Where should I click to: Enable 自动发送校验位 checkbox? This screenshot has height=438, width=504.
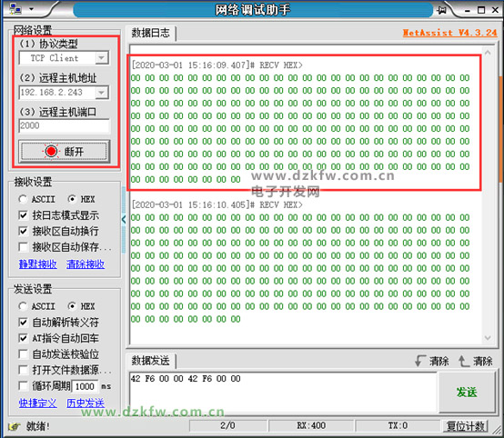click(x=23, y=354)
